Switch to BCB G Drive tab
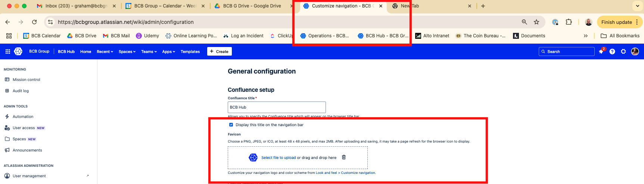 pyautogui.click(x=254, y=6)
